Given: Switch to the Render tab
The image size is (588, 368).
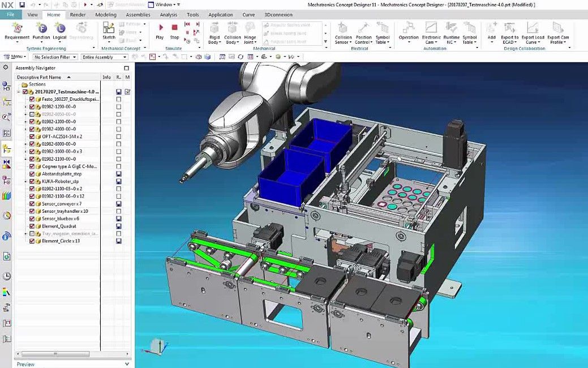Looking at the screenshot, I should pos(78,15).
